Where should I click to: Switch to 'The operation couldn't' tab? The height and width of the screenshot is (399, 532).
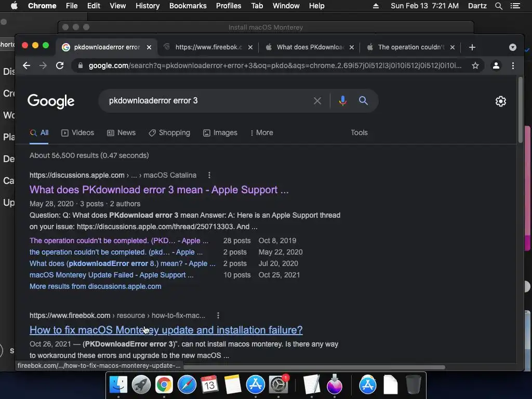(x=410, y=47)
